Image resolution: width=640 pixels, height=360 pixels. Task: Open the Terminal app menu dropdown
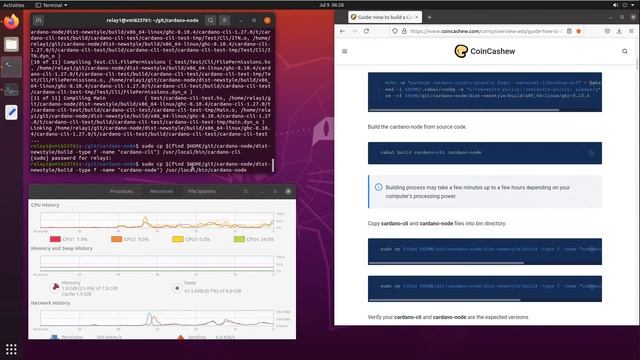(x=51, y=5)
